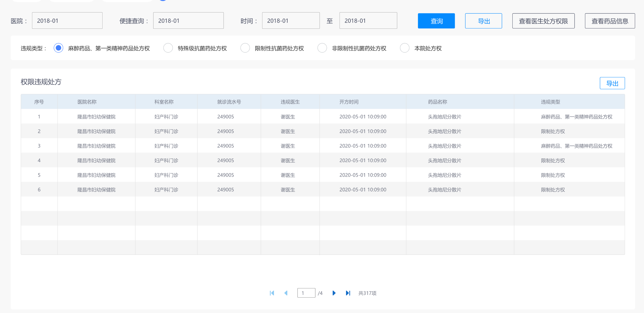Click row 2 department 妇产科门诊
The image size is (644, 313).
(166, 131)
